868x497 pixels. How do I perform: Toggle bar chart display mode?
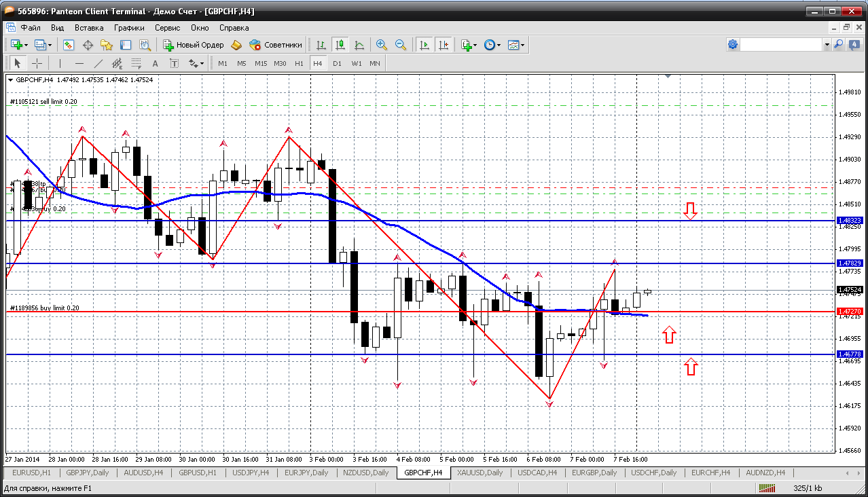(x=321, y=45)
